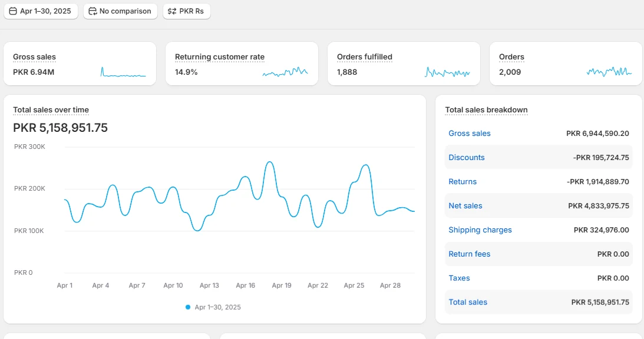Image resolution: width=644 pixels, height=339 pixels.
Task: Click the calendar icon beside Apr 1–30, 2025
Action: click(13, 11)
